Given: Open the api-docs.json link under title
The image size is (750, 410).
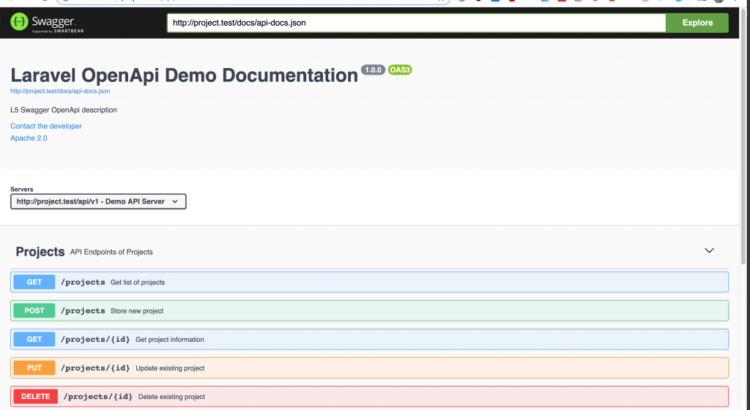Looking at the screenshot, I should (x=60, y=91).
